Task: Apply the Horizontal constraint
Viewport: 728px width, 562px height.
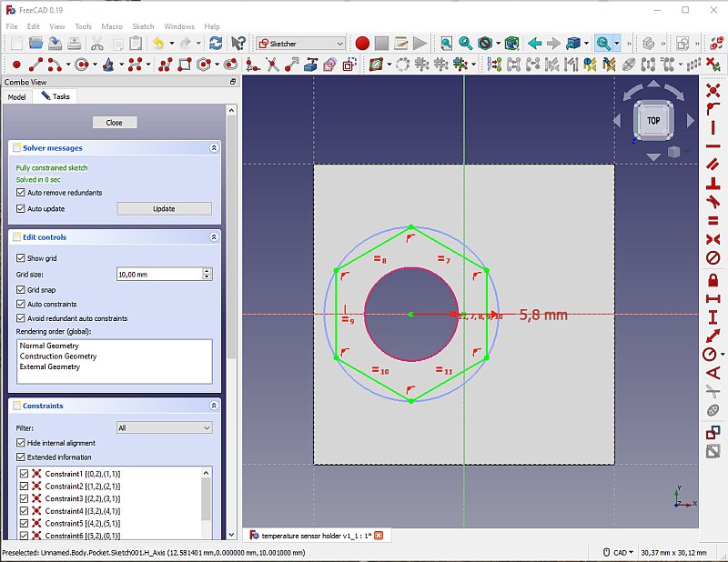Action: point(713,146)
